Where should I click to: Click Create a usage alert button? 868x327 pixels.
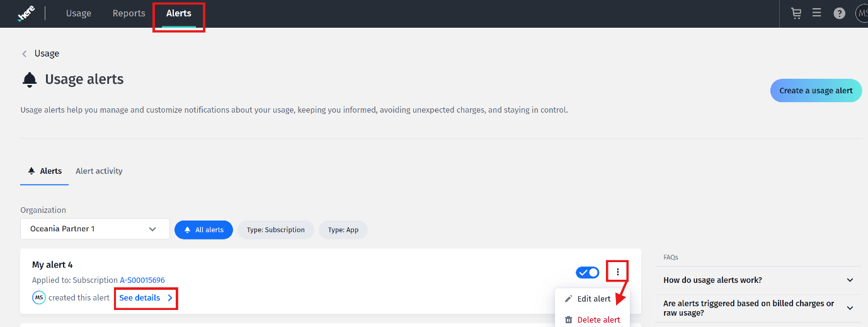point(816,91)
